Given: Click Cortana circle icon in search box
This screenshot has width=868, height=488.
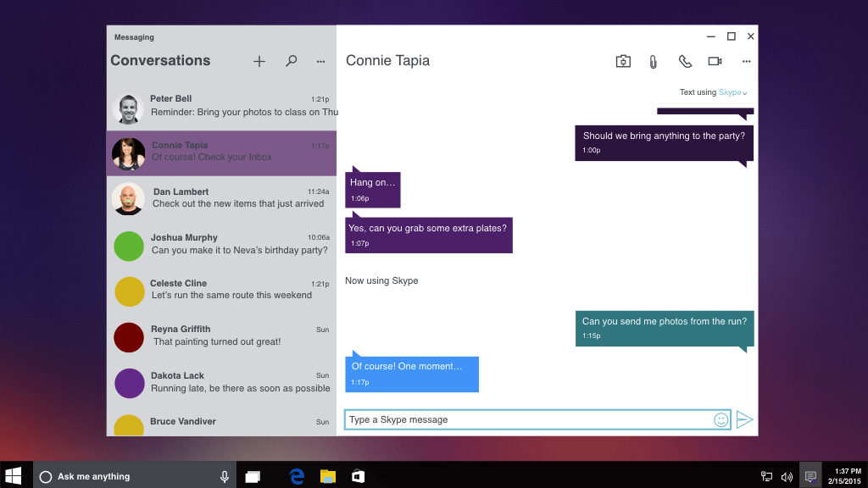Looking at the screenshot, I should (x=46, y=476).
